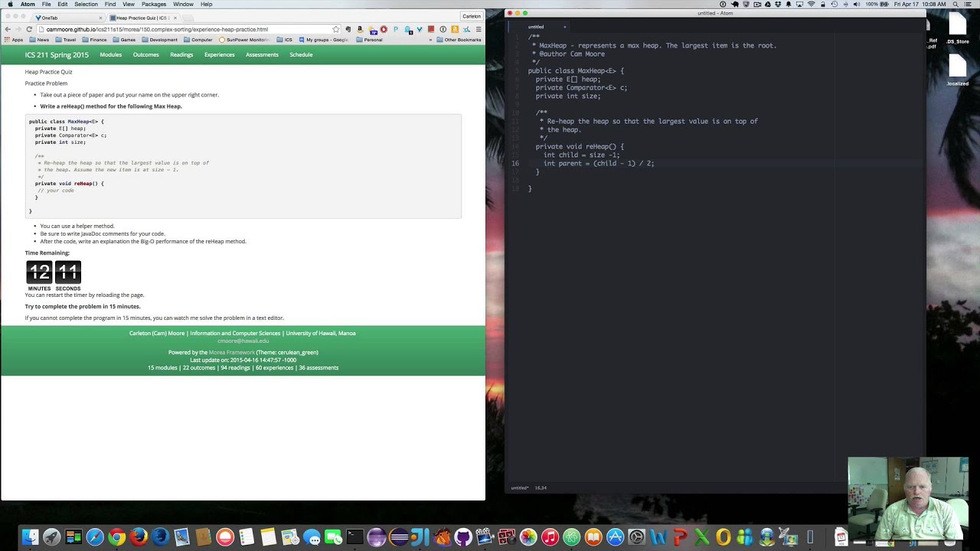Open the Packages menu

pyautogui.click(x=154, y=5)
